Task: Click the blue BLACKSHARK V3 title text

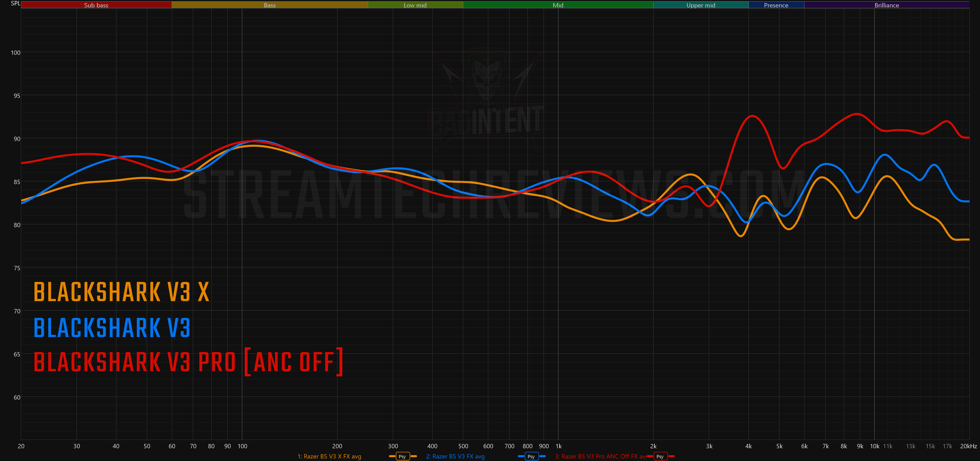Action: [112, 328]
